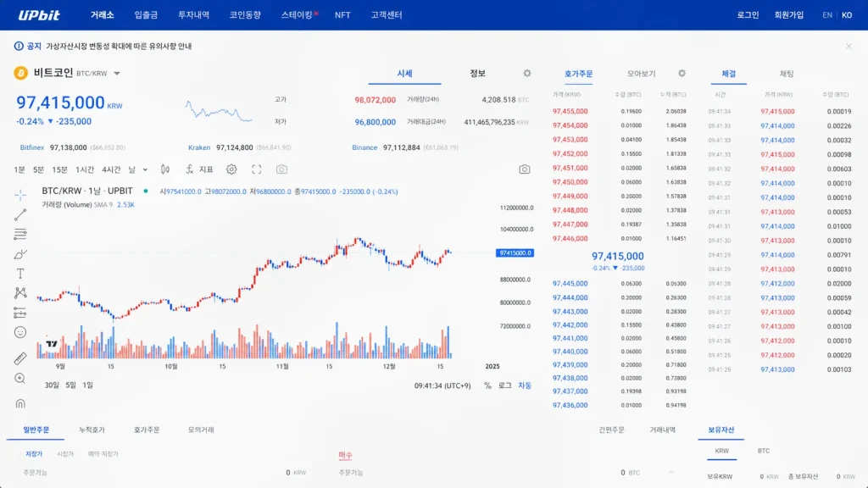Image resolution: width=868 pixels, height=488 pixels.
Task: Open the Fibonacci lines tool
Action: coord(20,234)
